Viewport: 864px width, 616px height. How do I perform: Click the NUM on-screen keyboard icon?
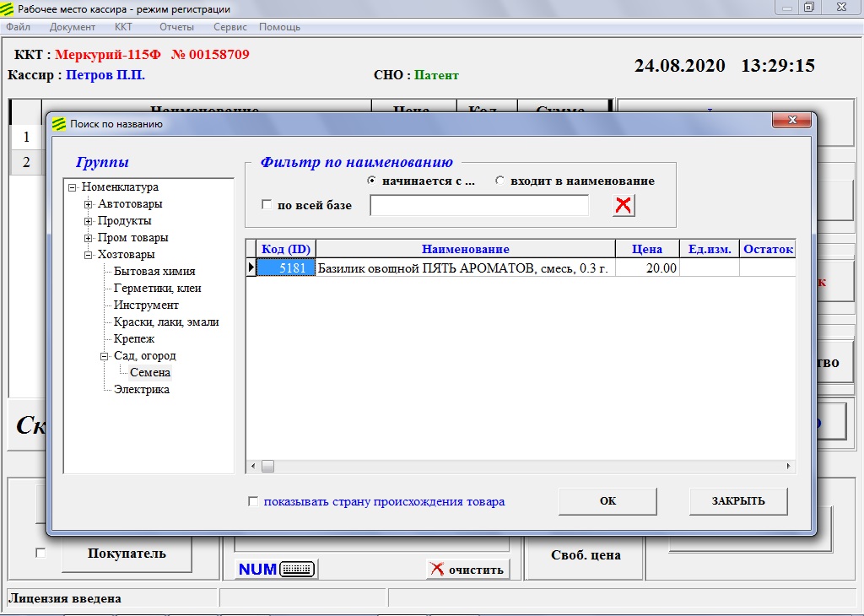[x=275, y=570]
